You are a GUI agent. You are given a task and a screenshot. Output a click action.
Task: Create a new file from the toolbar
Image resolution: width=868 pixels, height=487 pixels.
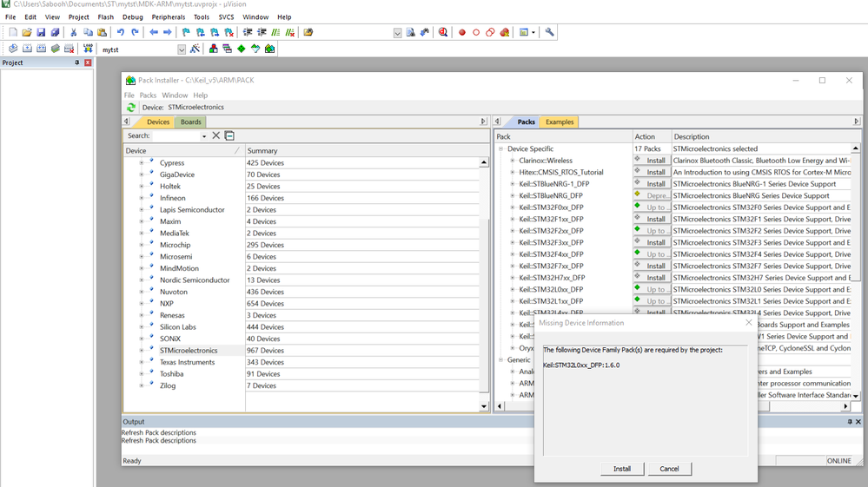(13, 33)
